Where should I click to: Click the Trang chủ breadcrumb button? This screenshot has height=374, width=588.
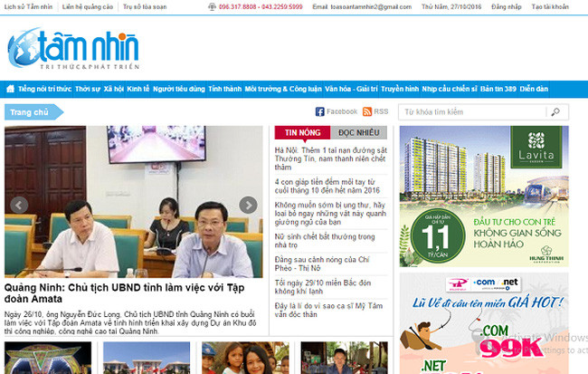[x=29, y=111]
